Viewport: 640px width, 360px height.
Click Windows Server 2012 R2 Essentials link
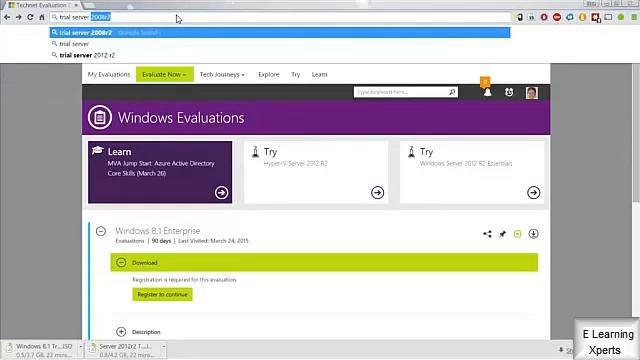[x=466, y=163]
